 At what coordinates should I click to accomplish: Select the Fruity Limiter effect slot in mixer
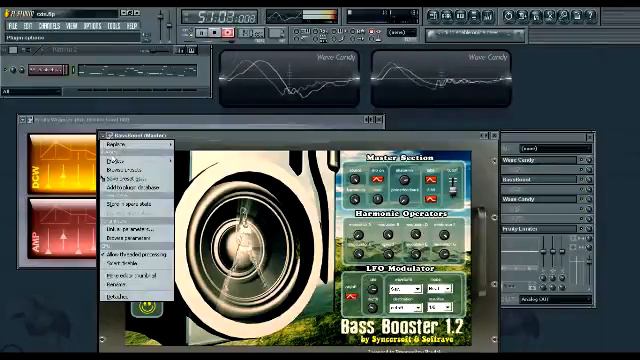point(539,229)
